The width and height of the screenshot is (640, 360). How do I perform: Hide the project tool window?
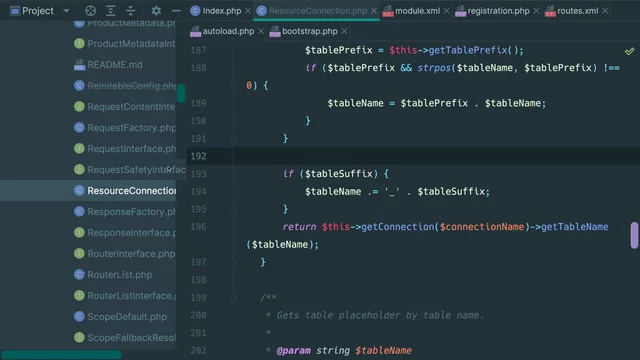point(176,11)
